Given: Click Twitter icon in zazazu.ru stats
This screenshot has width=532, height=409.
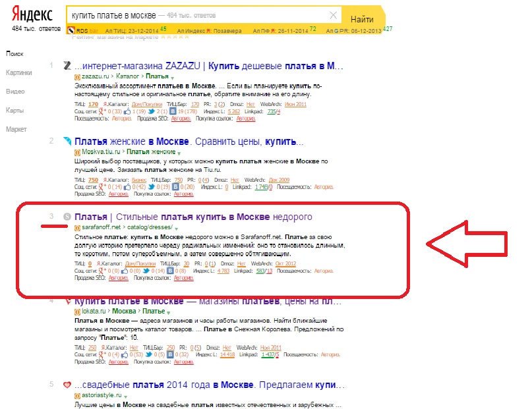Looking at the screenshot, I should coord(152,111).
